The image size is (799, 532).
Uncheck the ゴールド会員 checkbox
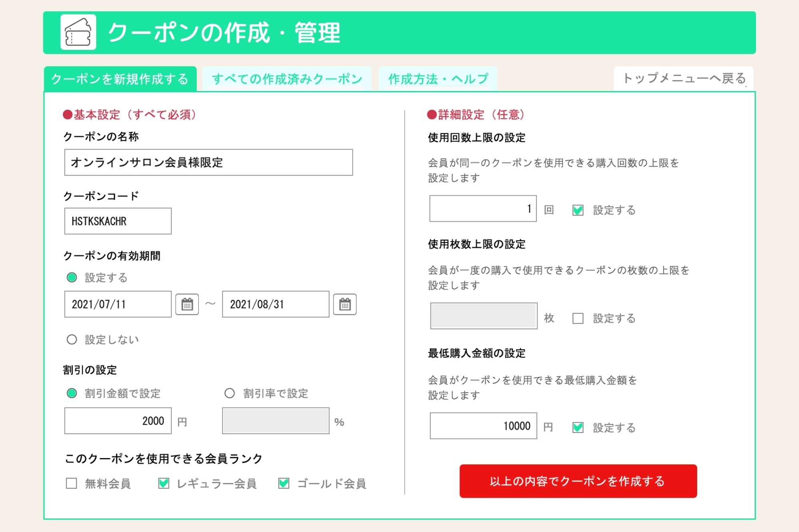click(284, 483)
